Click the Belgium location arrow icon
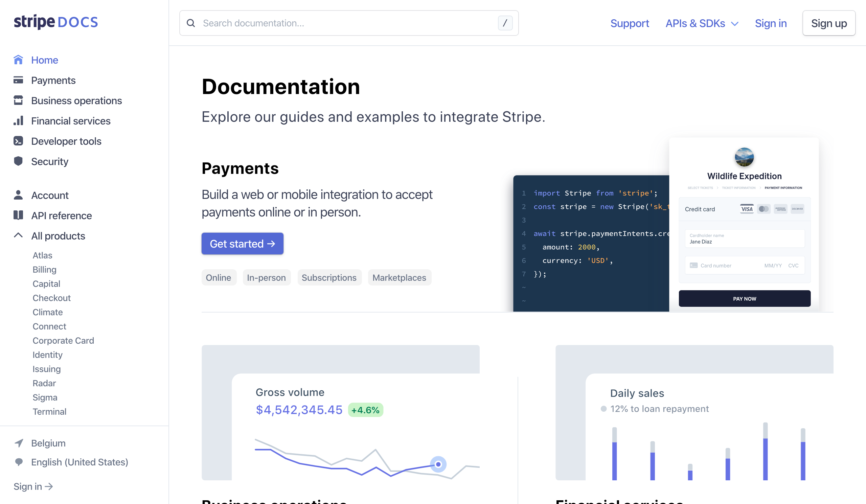This screenshot has width=866, height=504. pyautogui.click(x=19, y=443)
